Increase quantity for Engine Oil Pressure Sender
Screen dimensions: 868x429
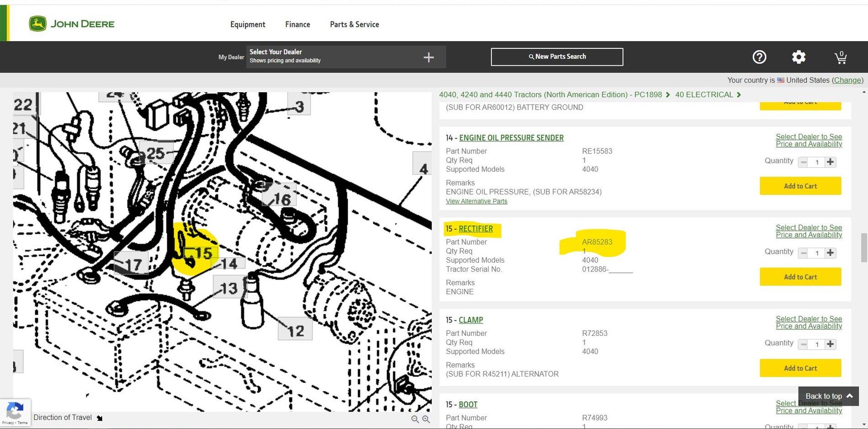point(831,162)
